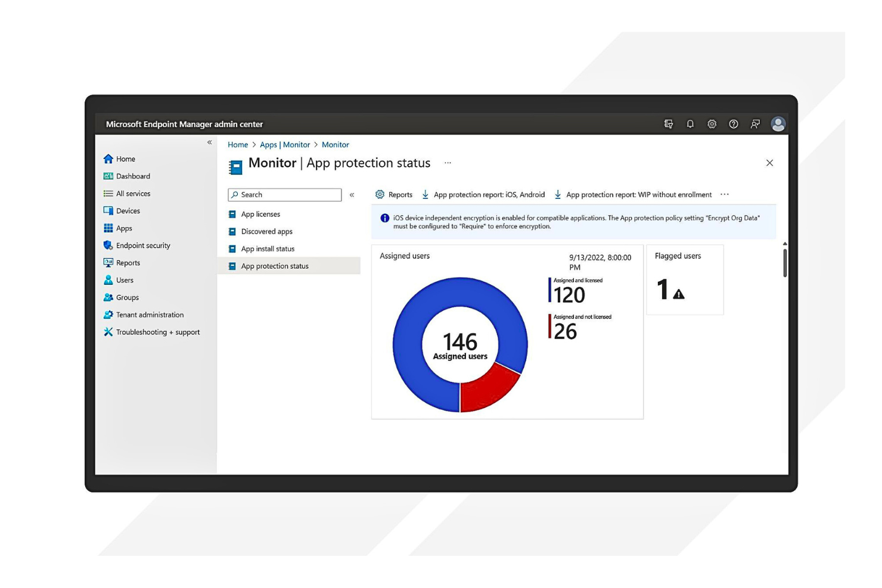Open the Cloud Shell / directory icon in header

(x=669, y=124)
